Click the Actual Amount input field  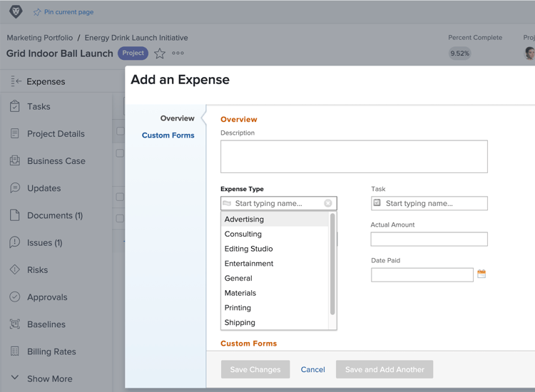(429, 239)
